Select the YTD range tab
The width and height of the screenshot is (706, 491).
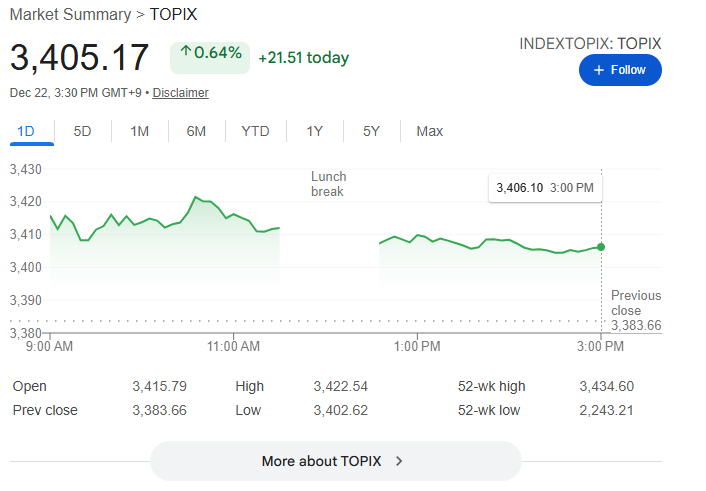click(255, 131)
